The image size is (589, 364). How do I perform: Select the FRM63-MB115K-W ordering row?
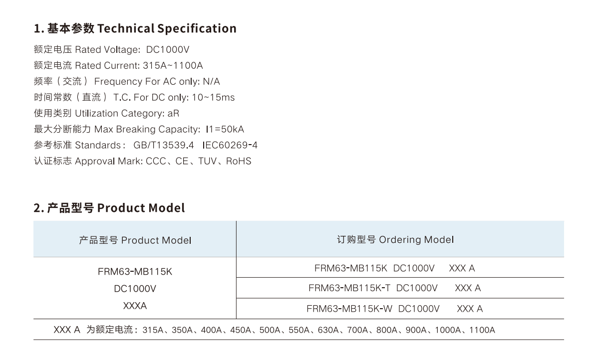click(x=400, y=309)
